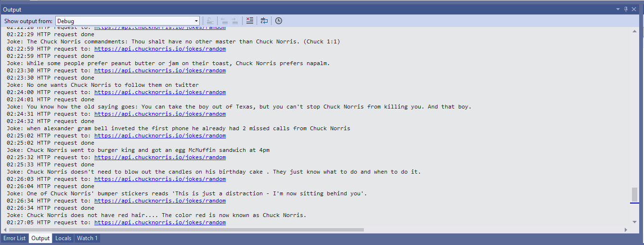Switch to the Error List tab
Screen dimensions: 644x245
(x=14, y=238)
